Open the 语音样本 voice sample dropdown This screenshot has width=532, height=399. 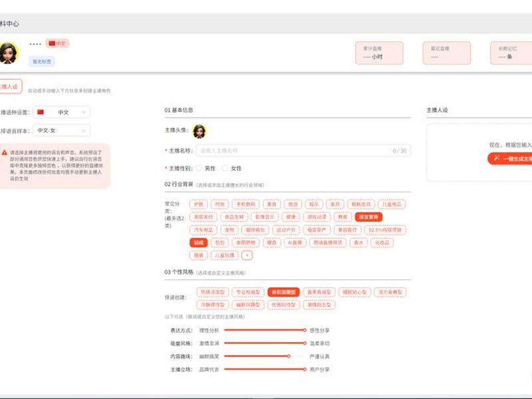pyautogui.click(x=61, y=130)
